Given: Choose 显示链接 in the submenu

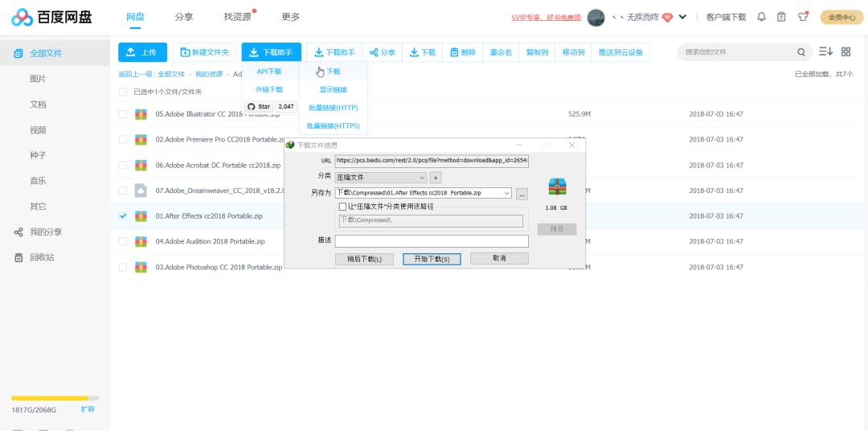Looking at the screenshot, I should click(x=334, y=89).
